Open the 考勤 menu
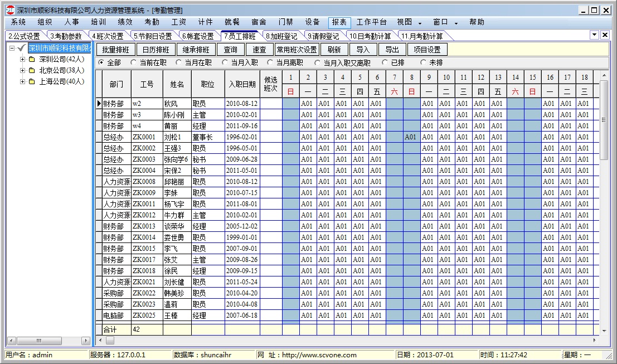The image size is (617, 364). (152, 22)
